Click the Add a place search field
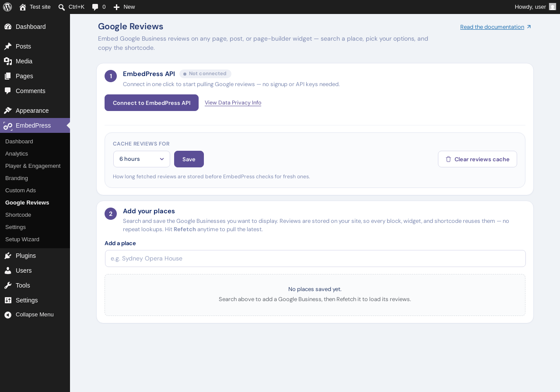560x392 pixels. 315,258
